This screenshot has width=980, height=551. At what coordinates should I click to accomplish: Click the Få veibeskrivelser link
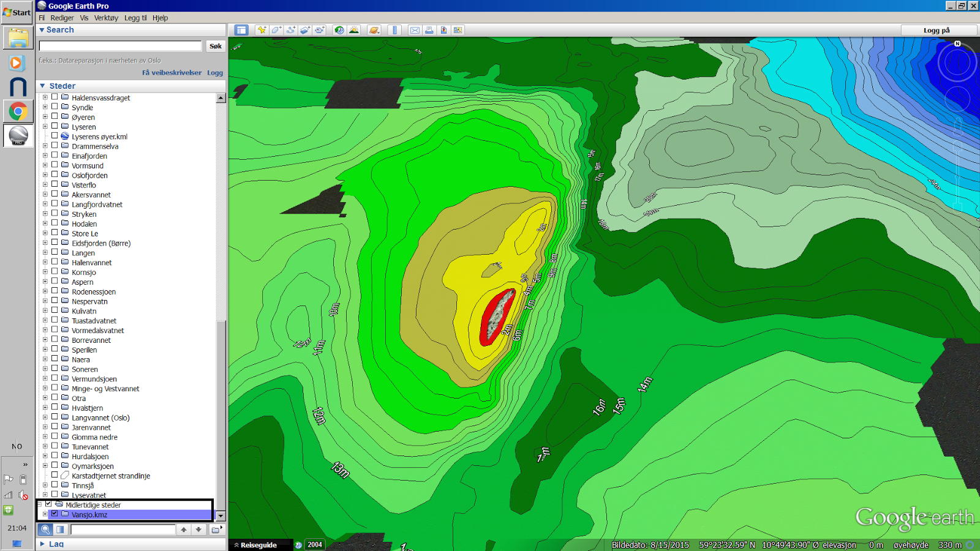[171, 72]
